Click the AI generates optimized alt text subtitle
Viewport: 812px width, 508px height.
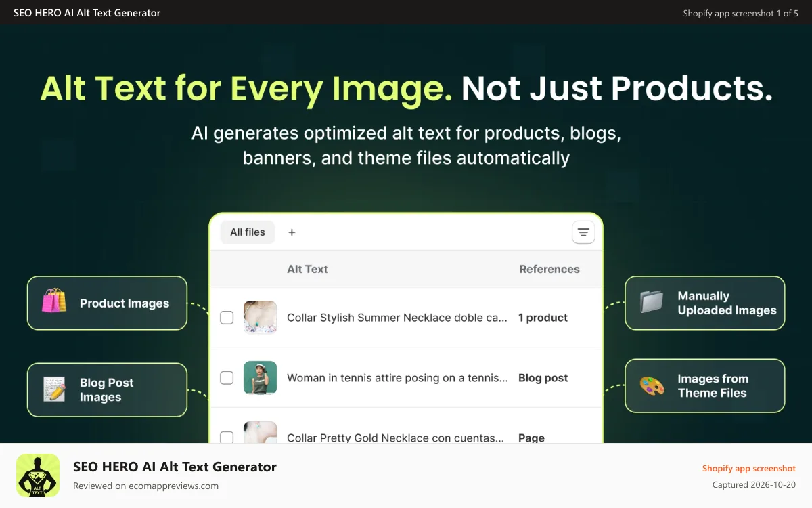click(406, 145)
